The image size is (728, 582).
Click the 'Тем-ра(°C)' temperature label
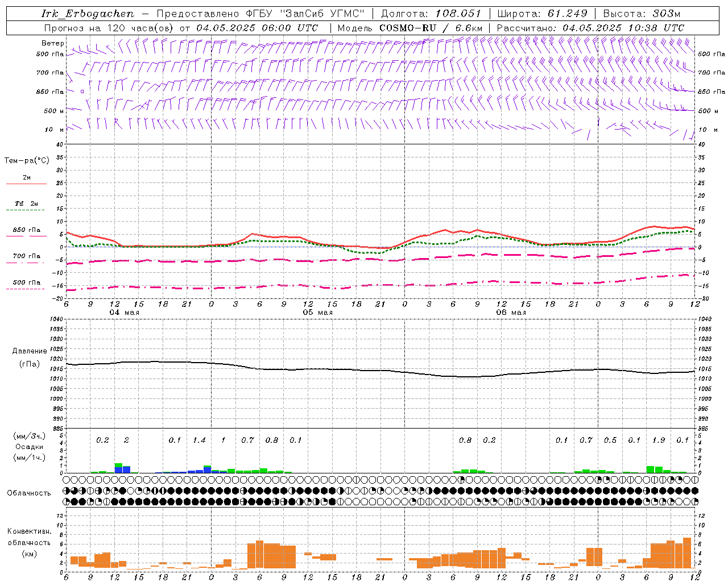[27, 161]
